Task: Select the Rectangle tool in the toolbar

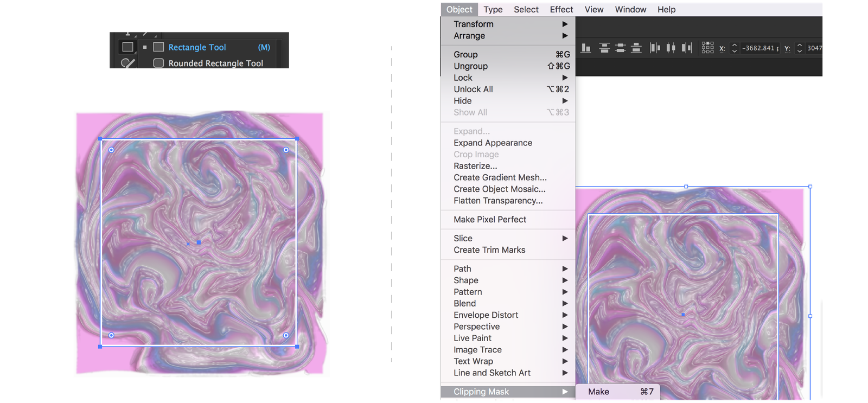Action: coord(127,47)
